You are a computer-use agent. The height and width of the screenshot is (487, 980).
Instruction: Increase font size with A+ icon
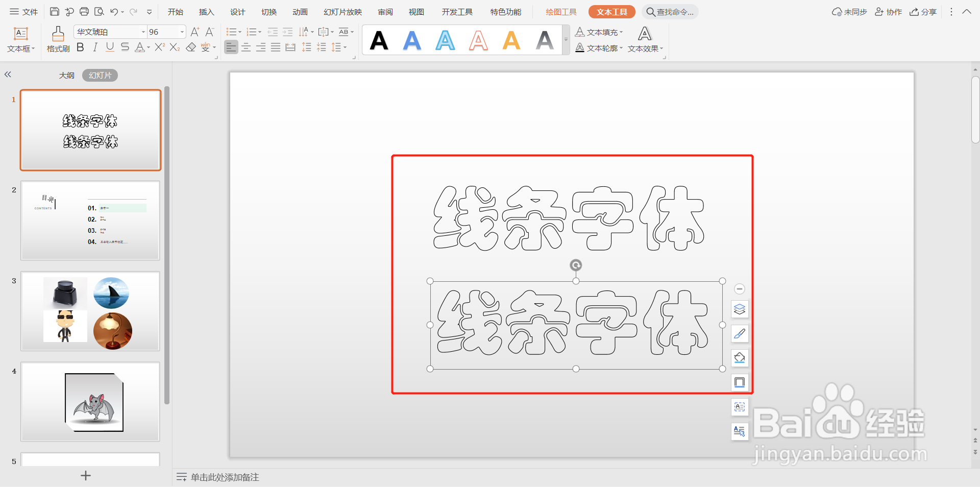pyautogui.click(x=195, y=32)
